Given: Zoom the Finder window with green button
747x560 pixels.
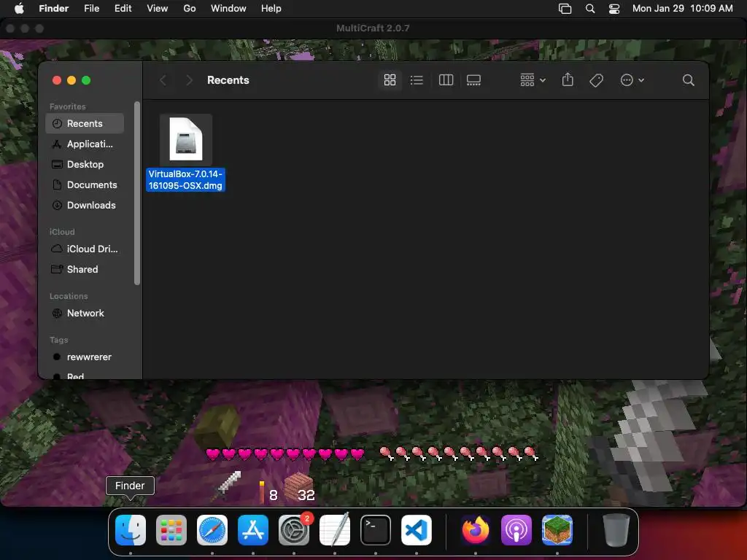Looking at the screenshot, I should 86,80.
